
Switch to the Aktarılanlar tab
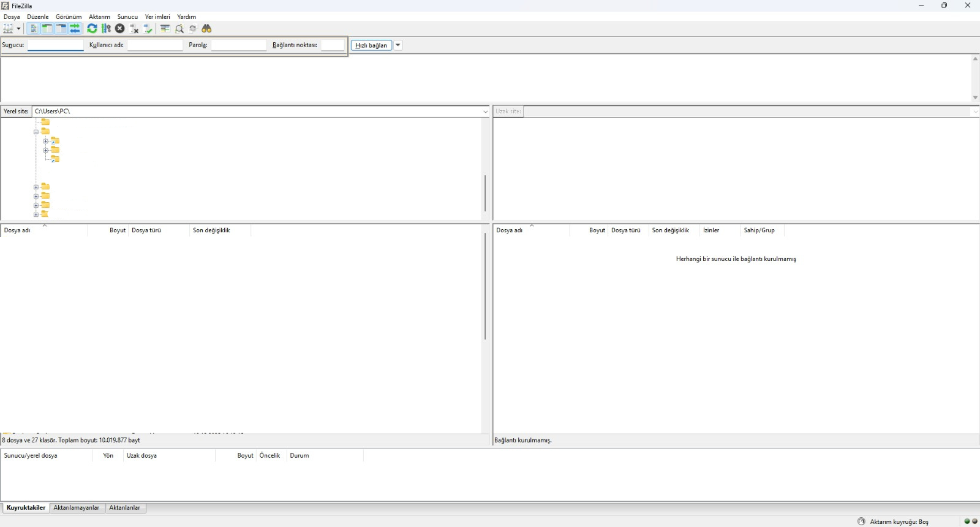(x=125, y=508)
